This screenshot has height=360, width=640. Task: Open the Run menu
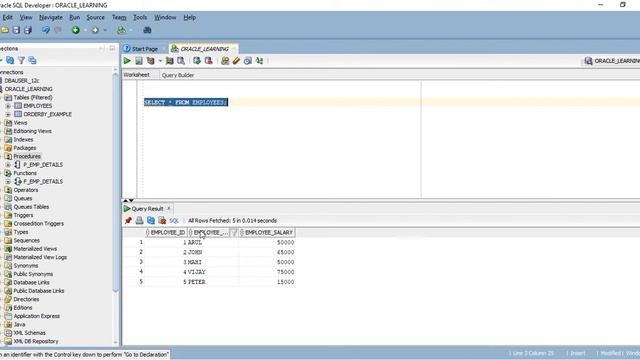(x=74, y=17)
